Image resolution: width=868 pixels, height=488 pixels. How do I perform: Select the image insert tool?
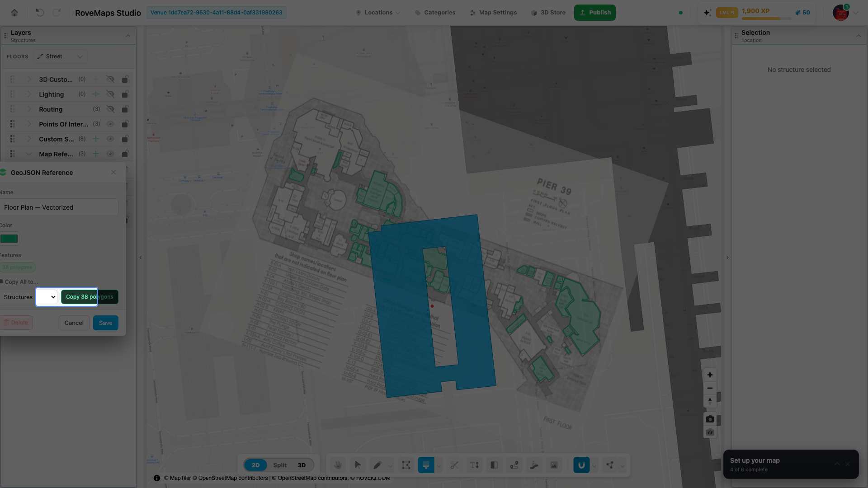554,465
